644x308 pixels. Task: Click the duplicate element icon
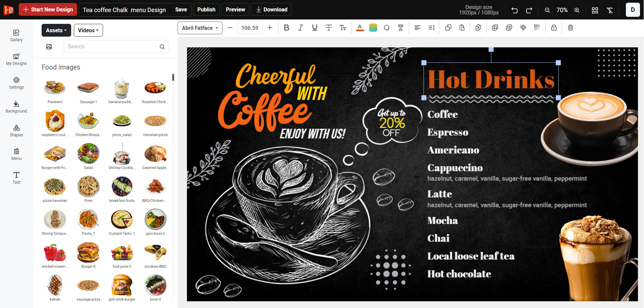(448, 28)
